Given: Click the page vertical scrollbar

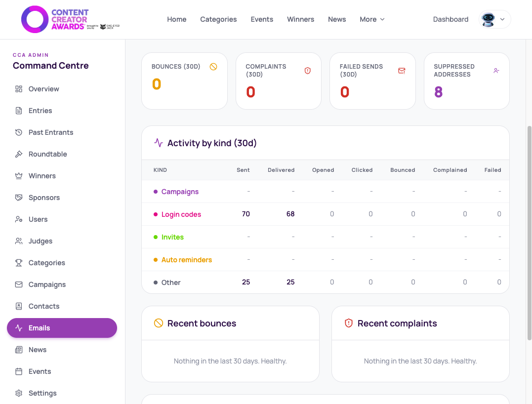Looking at the screenshot, I should click(529, 233).
